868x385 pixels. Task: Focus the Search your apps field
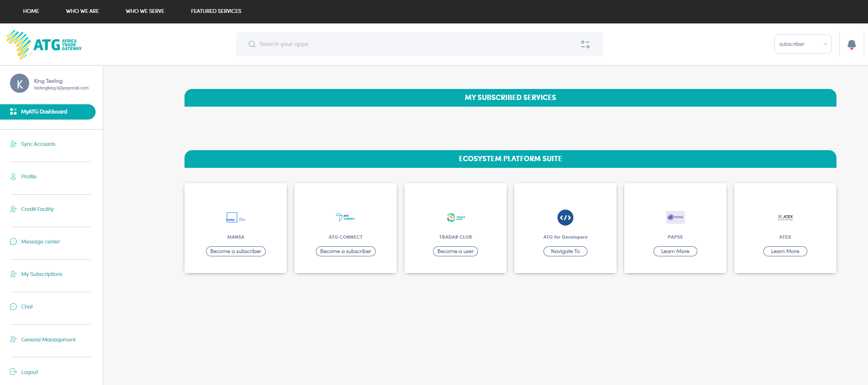point(420,44)
